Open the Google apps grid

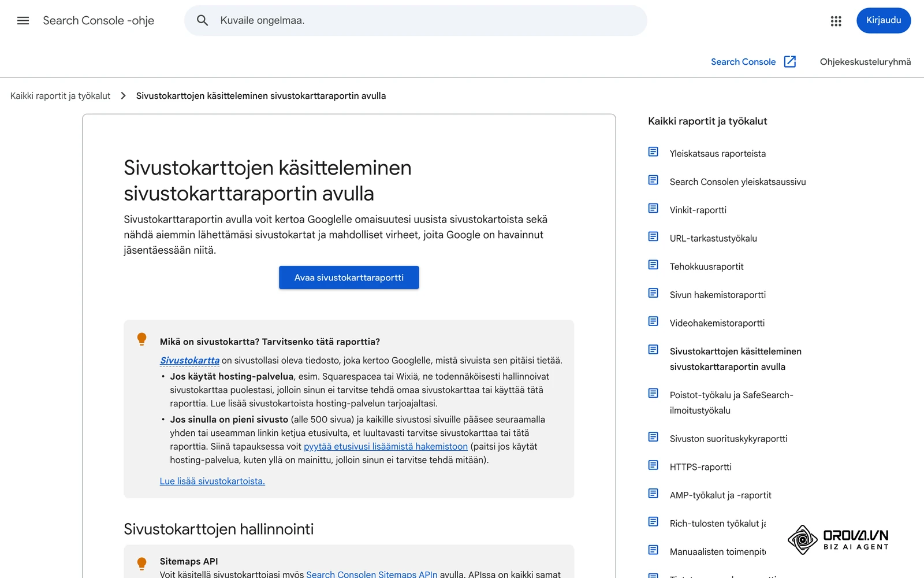836,21
